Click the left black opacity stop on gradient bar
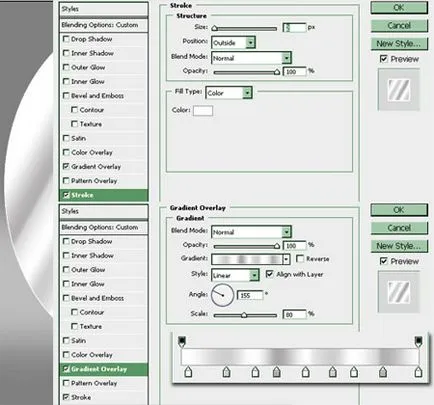This screenshot has width=434, height=405. click(182, 341)
